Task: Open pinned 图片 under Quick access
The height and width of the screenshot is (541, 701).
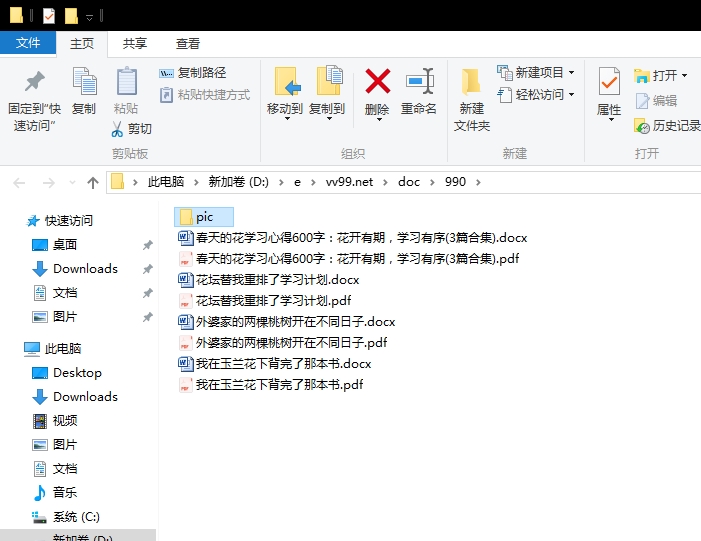Action: tap(55, 317)
